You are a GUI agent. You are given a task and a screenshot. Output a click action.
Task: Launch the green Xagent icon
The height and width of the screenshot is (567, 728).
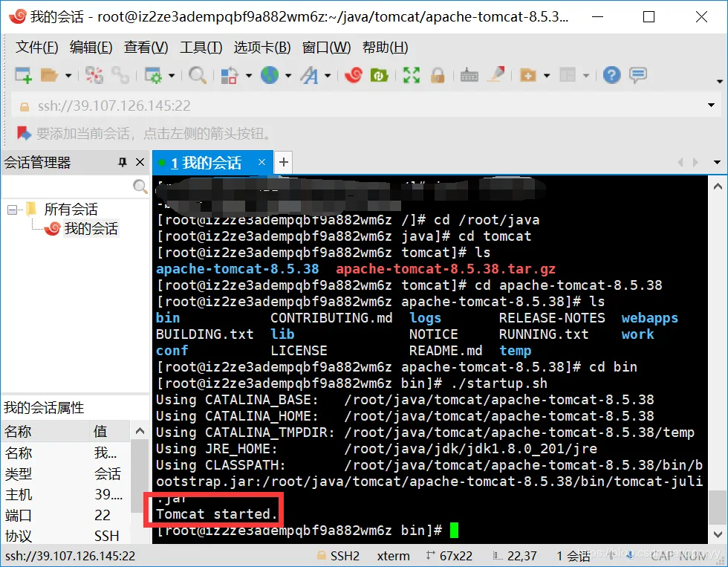click(379, 75)
